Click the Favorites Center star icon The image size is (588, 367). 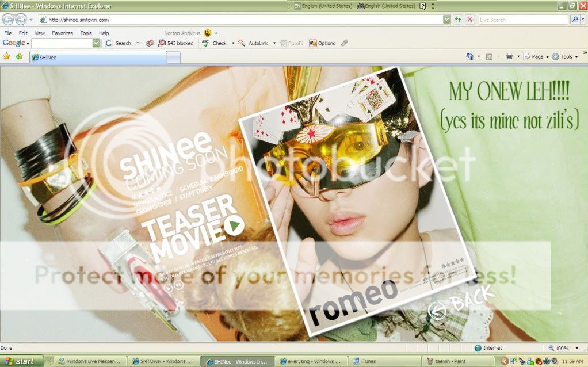[7, 56]
